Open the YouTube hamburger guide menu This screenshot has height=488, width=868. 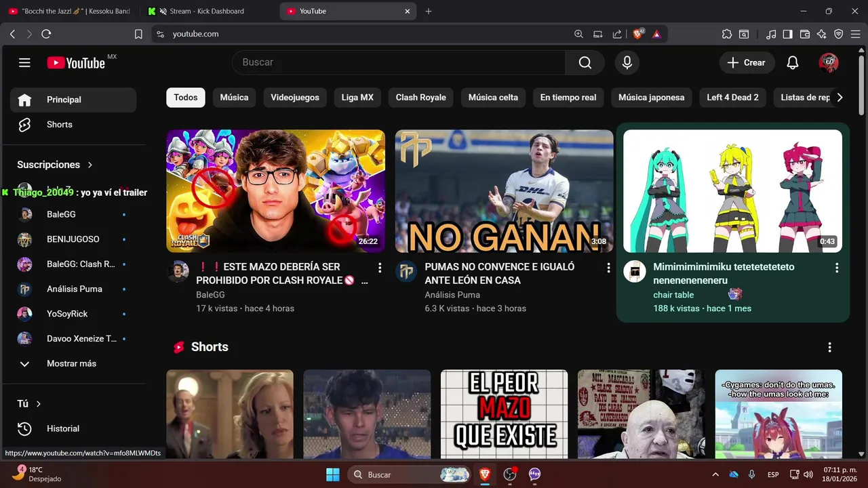click(24, 62)
